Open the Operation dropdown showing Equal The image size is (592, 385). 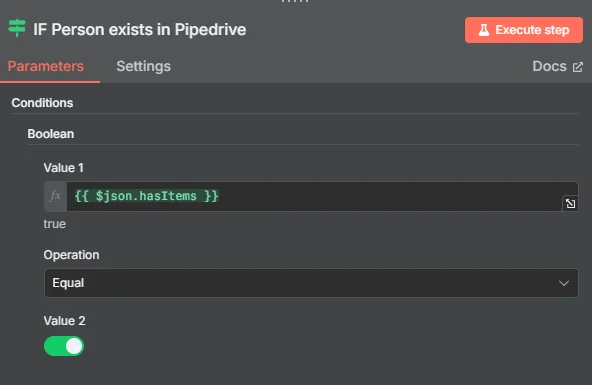point(311,283)
